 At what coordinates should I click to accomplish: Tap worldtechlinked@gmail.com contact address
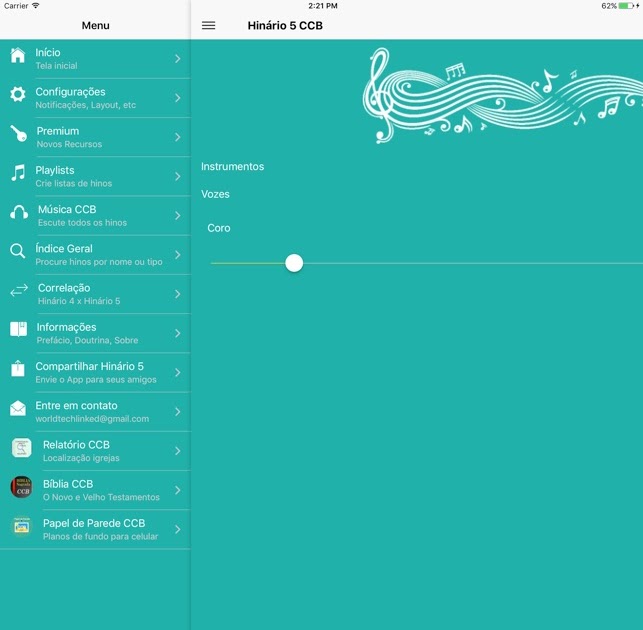92,419
